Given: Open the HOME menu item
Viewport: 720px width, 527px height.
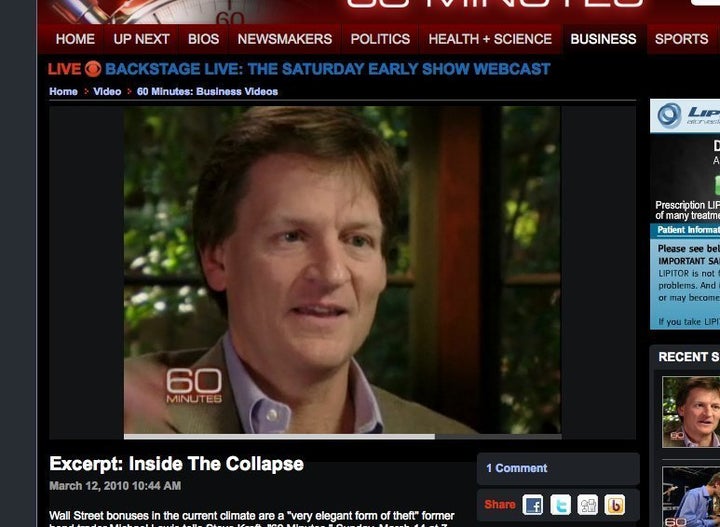Looking at the screenshot, I should [75, 39].
